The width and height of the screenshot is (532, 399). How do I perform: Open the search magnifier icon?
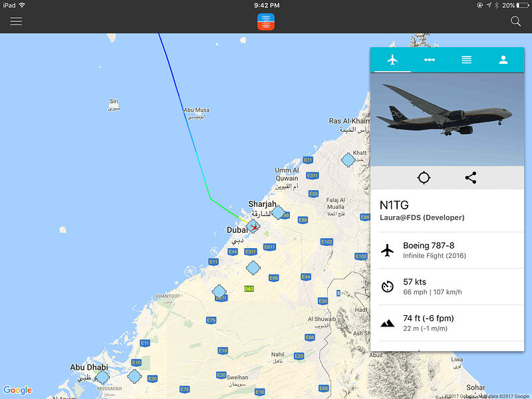(x=515, y=21)
